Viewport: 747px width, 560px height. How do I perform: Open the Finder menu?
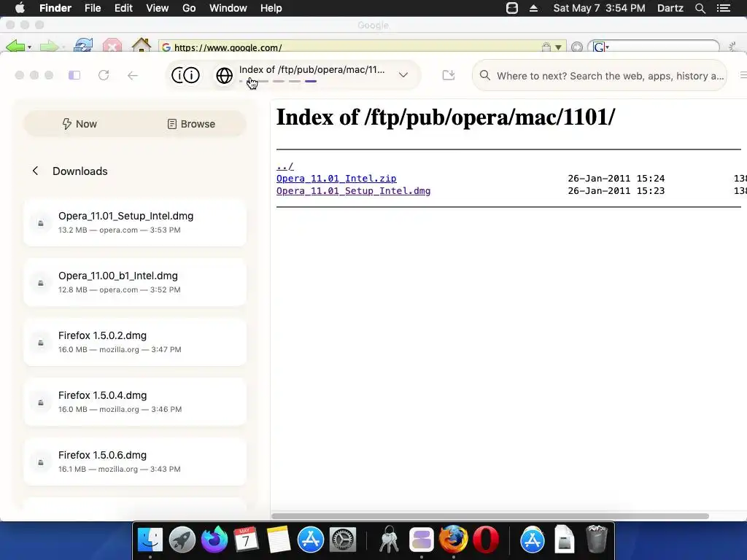pyautogui.click(x=55, y=8)
